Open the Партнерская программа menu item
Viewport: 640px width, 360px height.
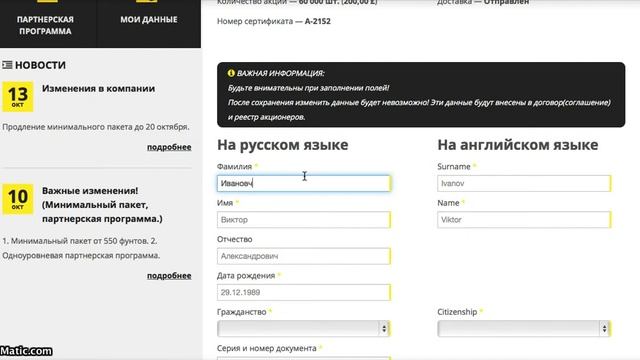coord(45,25)
